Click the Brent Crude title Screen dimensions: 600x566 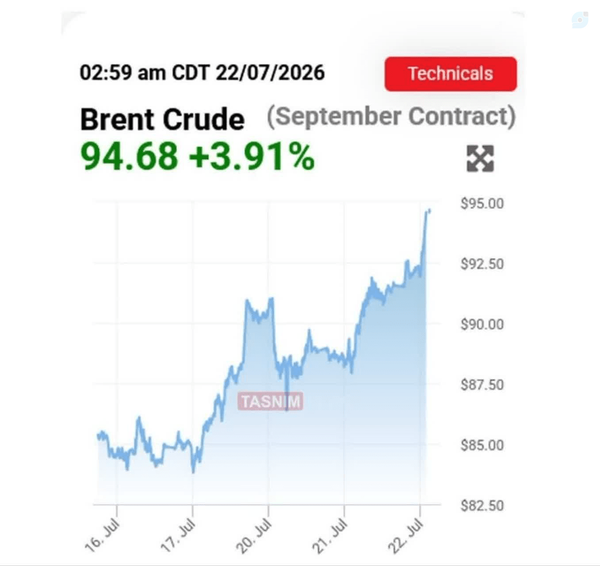click(162, 119)
